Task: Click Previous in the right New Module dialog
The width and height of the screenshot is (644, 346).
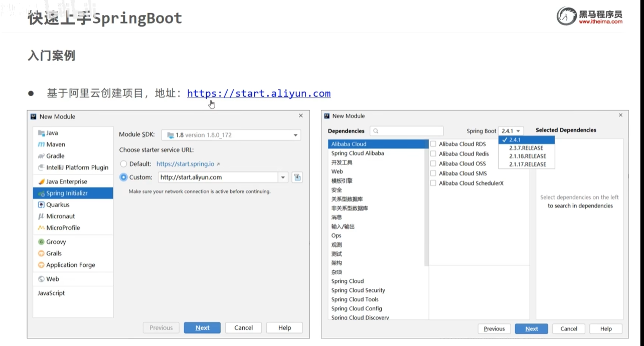Action: point(494,329)
